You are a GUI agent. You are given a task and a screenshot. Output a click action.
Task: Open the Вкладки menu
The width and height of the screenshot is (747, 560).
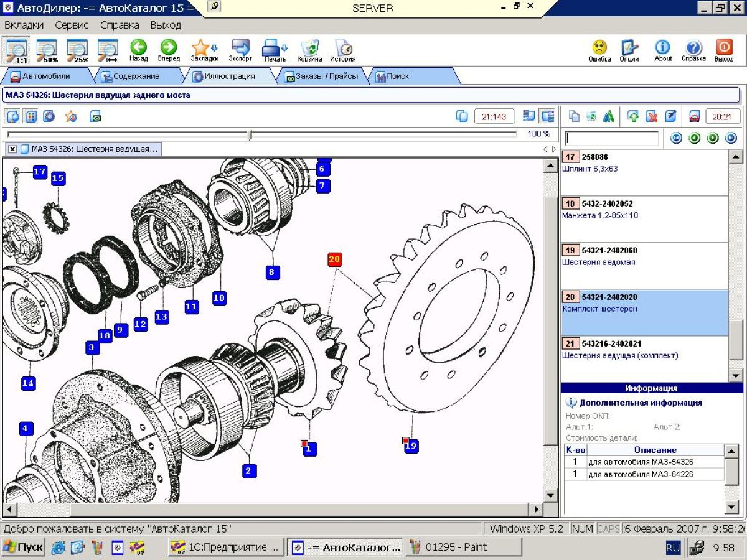[x=24, y=26]
